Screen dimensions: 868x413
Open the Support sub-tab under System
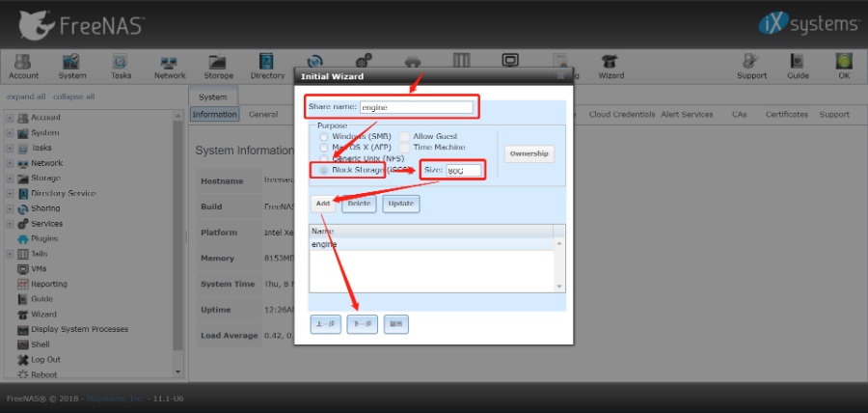834,115
